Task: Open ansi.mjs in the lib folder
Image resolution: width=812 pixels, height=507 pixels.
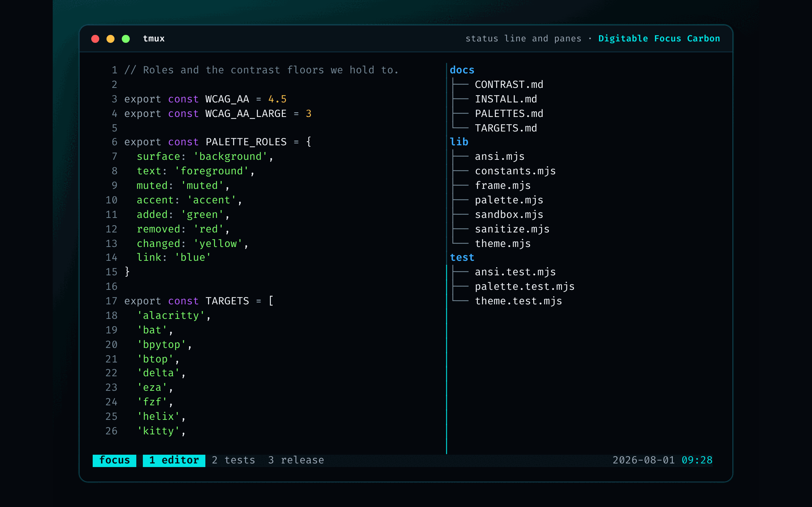Action: 500,157
